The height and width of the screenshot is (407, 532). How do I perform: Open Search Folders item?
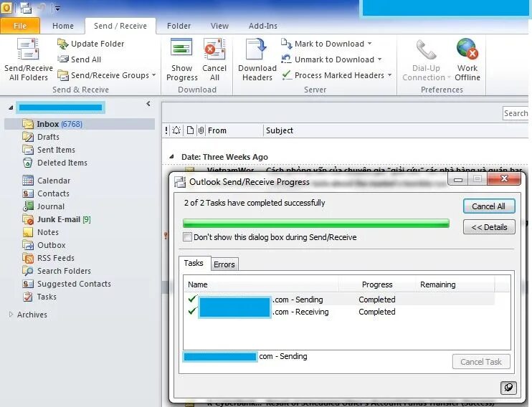point(57,271)
